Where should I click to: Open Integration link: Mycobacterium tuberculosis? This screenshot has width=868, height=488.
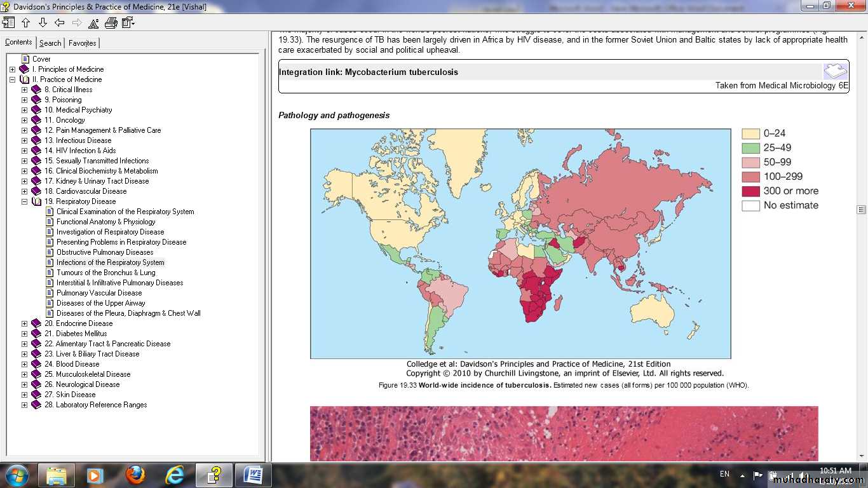(369, 72)
